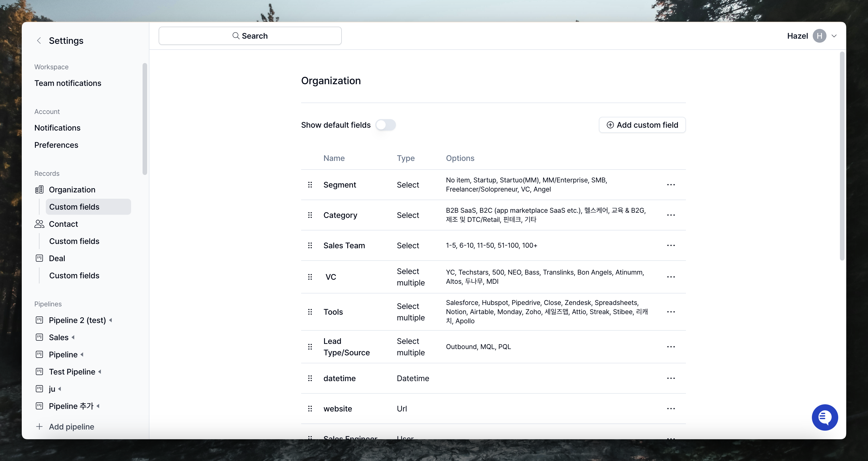Click the Organization building icon in sidebar
The width and height of the screenshot is (868, 461).
coord(40,190)
